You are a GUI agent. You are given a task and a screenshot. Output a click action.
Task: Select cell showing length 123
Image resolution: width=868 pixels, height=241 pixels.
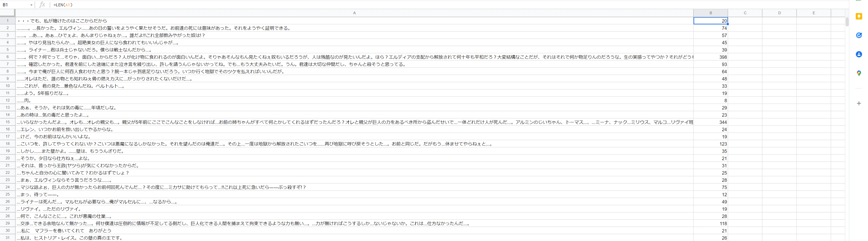click(x=711, y=144)
